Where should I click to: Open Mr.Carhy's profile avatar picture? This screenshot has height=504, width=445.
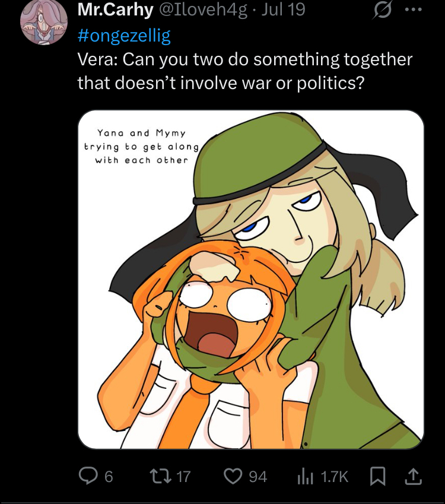(x=42, y=24)
